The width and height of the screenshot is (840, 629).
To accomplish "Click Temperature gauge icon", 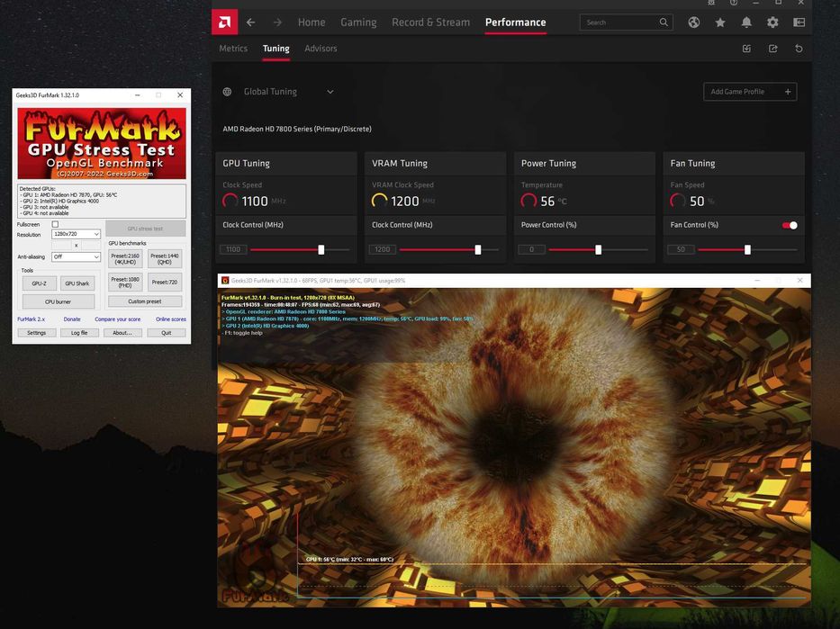I will point(528,201).
